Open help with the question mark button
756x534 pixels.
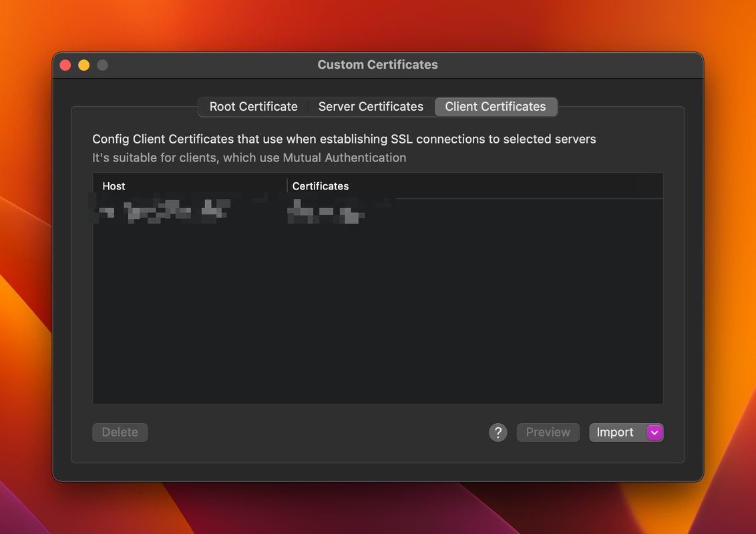(x=498, y=433)
